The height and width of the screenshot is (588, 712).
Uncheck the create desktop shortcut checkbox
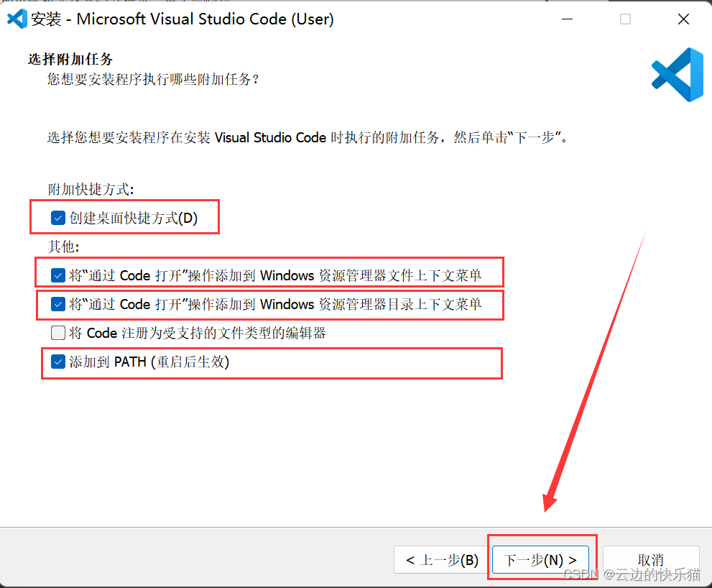click(x=57, y=218)
